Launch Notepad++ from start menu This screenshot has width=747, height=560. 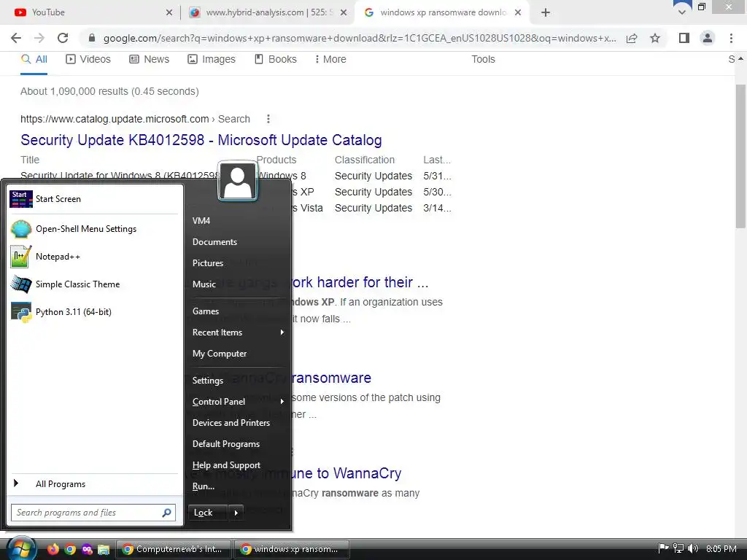[94, 257]
